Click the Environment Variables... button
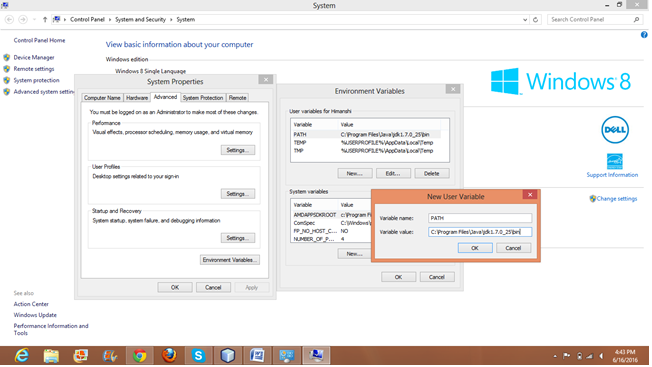The image size is (652, 367). (x=230, y=260)
